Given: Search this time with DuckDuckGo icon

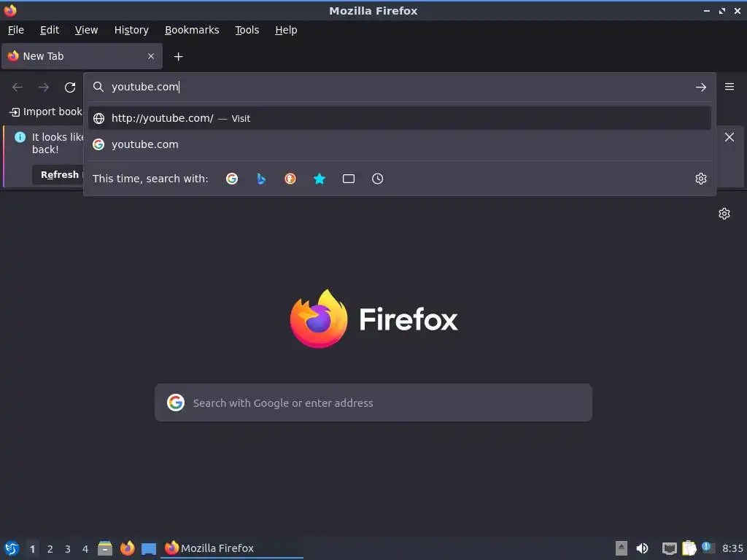Looking at the screenshot, I should pyautogui.click(x=290, y=179).
